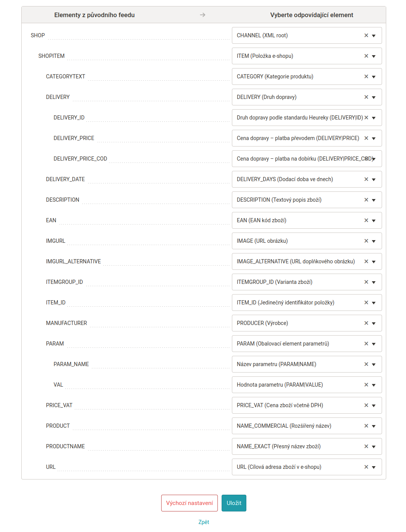Clear the PRICE_VAT selection with X

(x=366, y=405)
